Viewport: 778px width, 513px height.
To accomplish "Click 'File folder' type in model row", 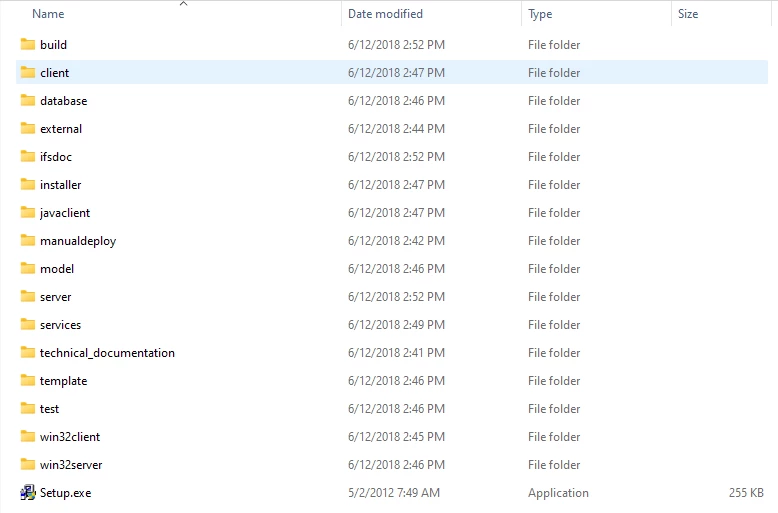I will 554,269.
